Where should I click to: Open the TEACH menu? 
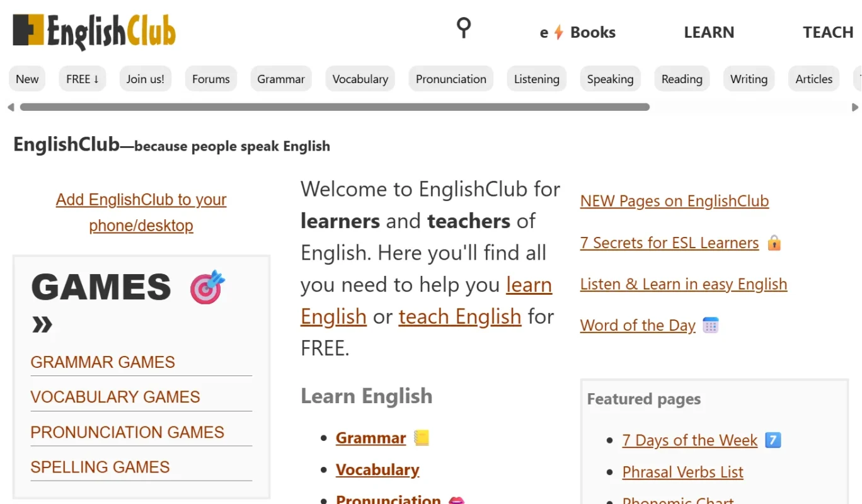tap(827, 31)
